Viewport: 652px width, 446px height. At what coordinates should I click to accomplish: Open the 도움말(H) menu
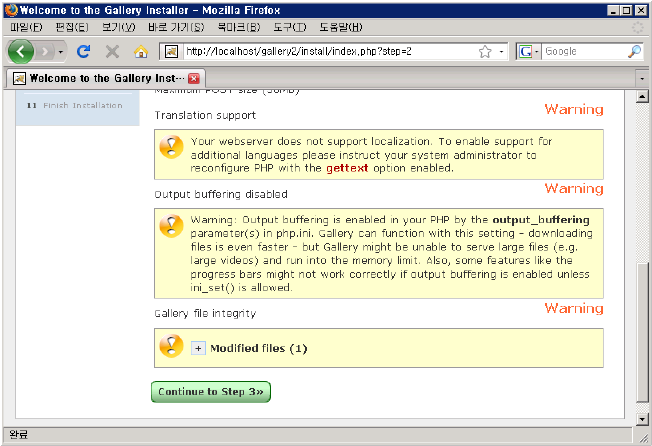click(341, 27)
